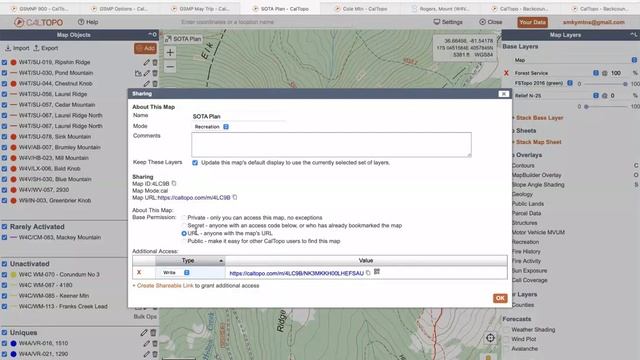
Task: Delete W4T/SU-019 Ripshin Ridge via trash icon
Action: [x=155, y=62]
